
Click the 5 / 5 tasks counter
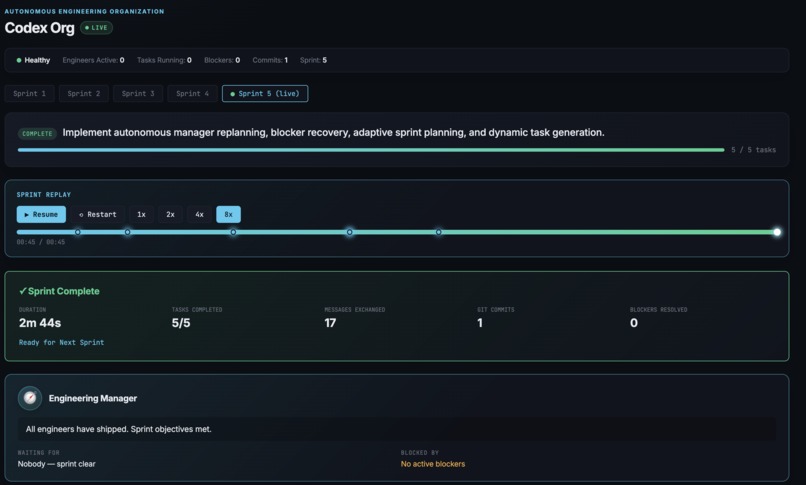click(x=754, y=150)
